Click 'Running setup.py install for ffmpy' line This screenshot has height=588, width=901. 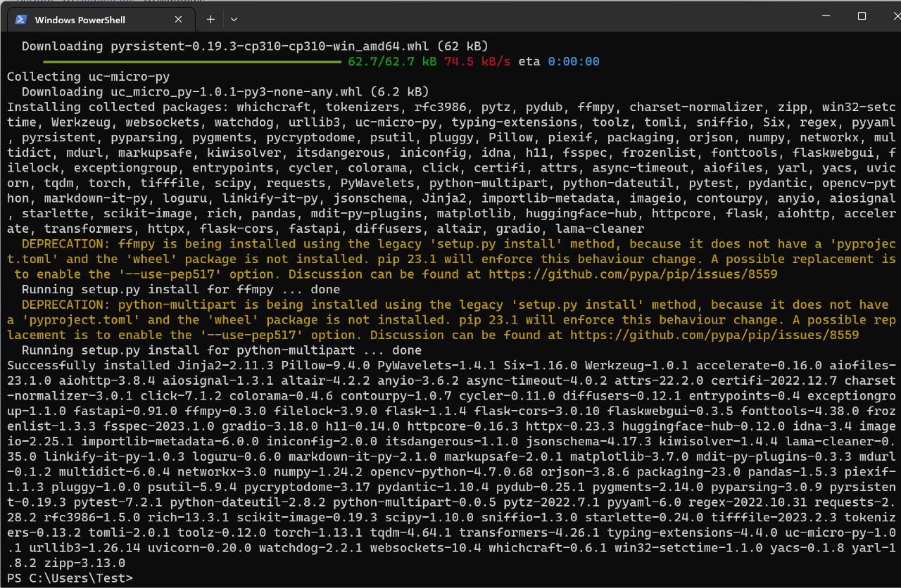(181, 290)
